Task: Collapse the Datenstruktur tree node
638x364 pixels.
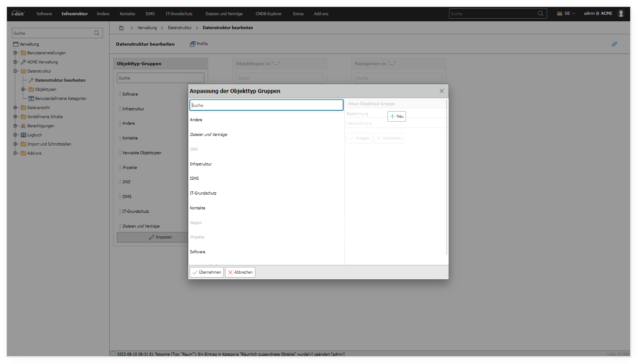Action: (x=15, y=71)
